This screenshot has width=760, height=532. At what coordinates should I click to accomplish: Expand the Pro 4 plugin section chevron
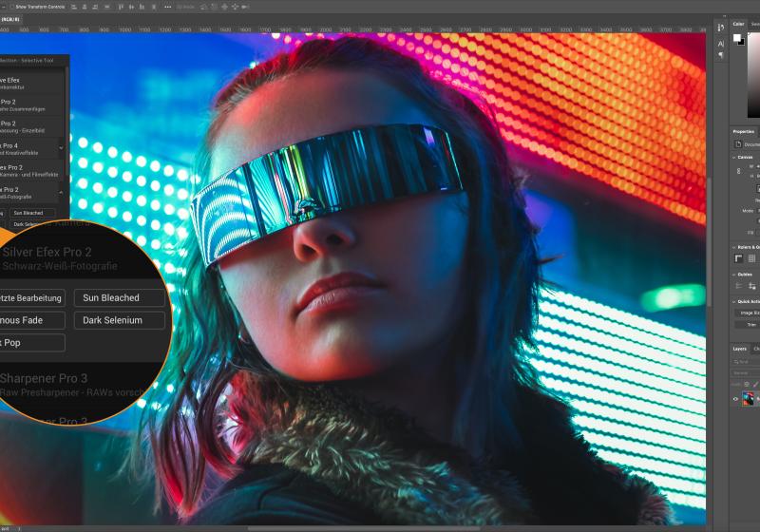(61, 147)
